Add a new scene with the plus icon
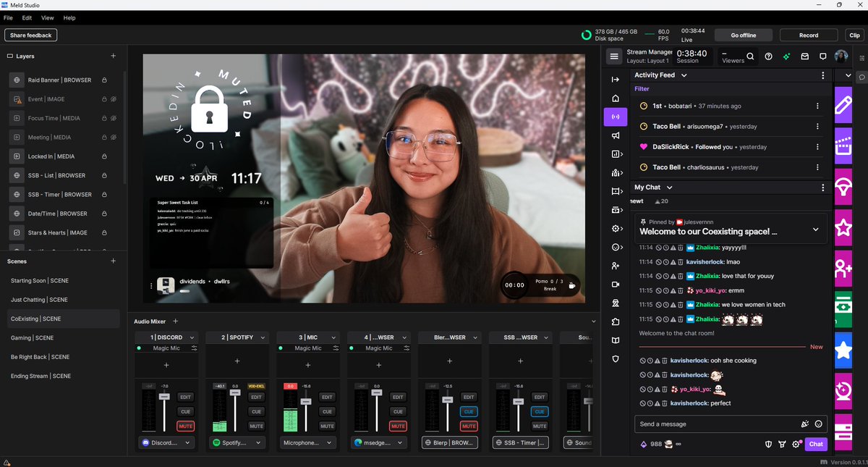The width and height of the screenshot is (868, 467). (113, 261)
